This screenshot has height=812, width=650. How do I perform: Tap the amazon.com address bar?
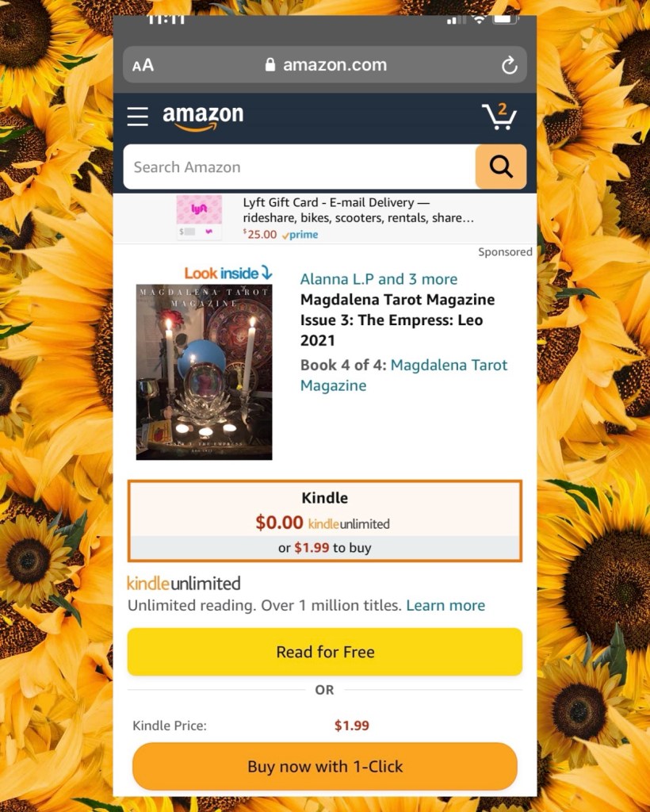[x=325, y=65]
